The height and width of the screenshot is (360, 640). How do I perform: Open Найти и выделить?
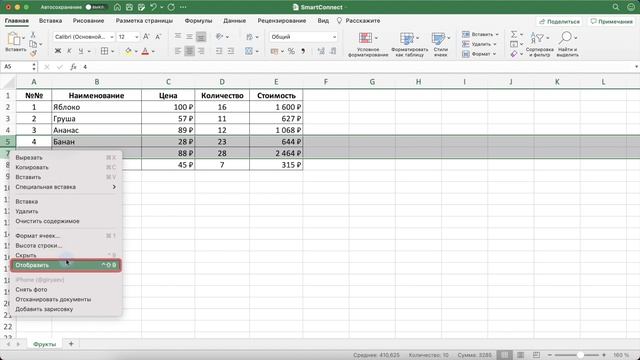point(567,44)
